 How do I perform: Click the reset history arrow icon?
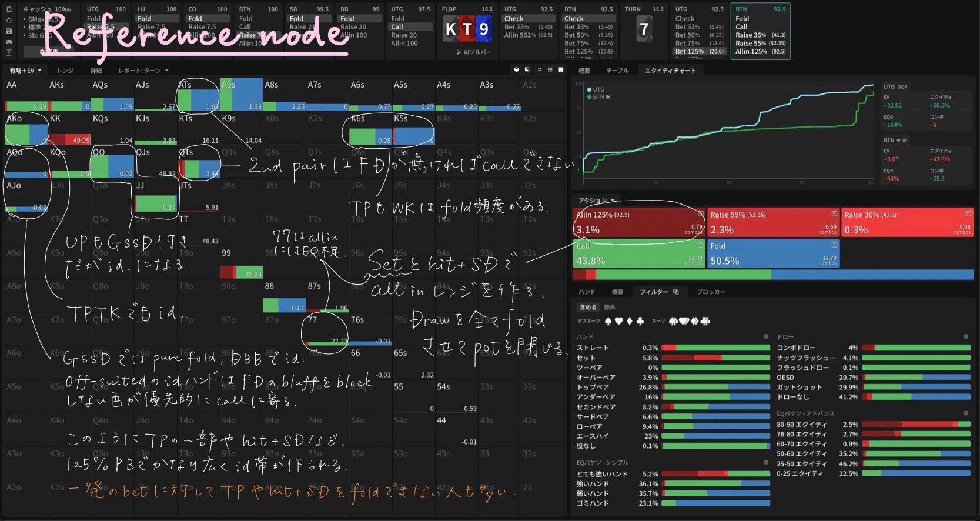[9, 20]
